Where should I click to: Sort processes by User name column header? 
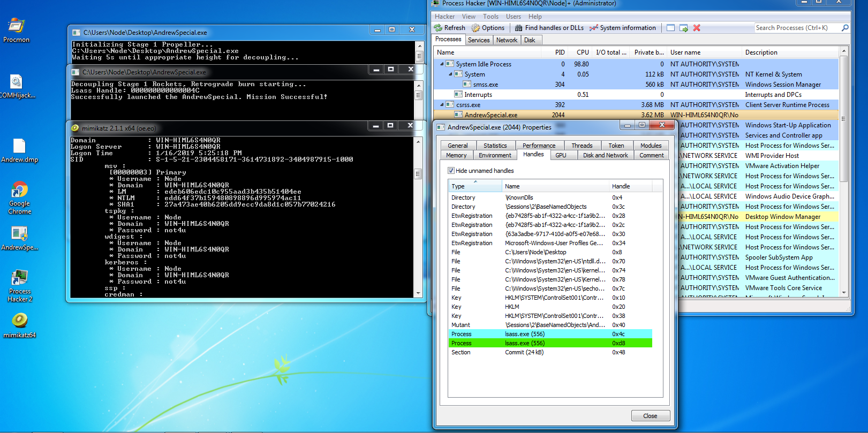[705, 52]
